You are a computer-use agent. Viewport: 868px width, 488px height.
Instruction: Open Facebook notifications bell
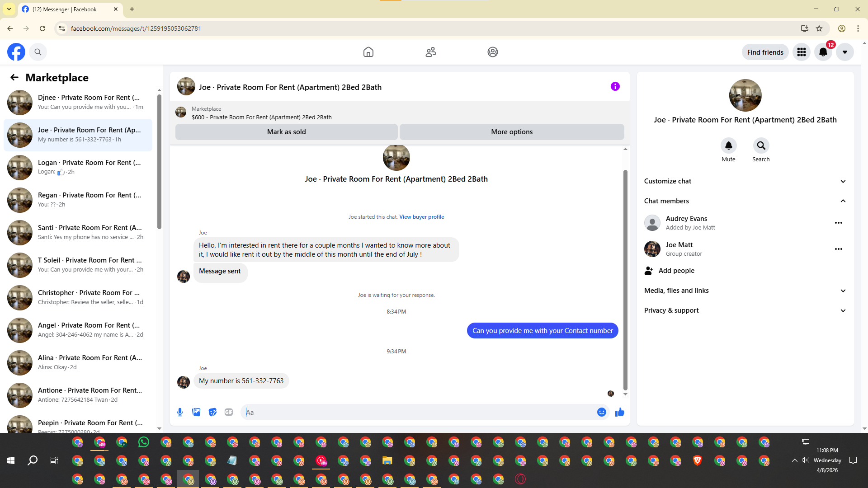pyautogui.click(x=823, y=52)
